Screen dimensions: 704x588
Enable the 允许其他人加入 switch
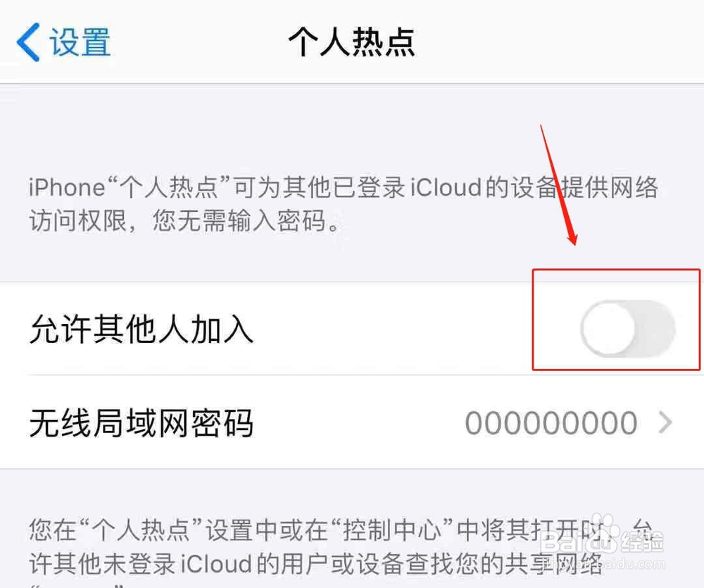628,328
